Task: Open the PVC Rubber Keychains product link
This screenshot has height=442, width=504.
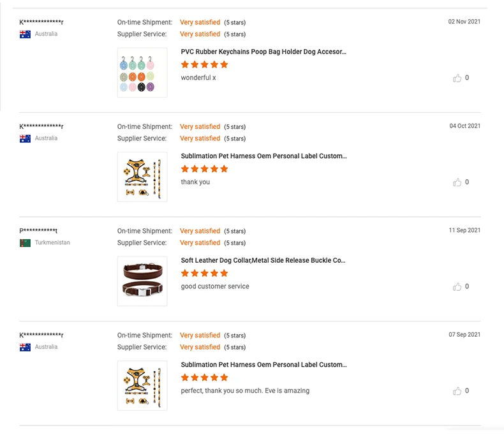Action: pyautogui.click(x=263, y=52)
